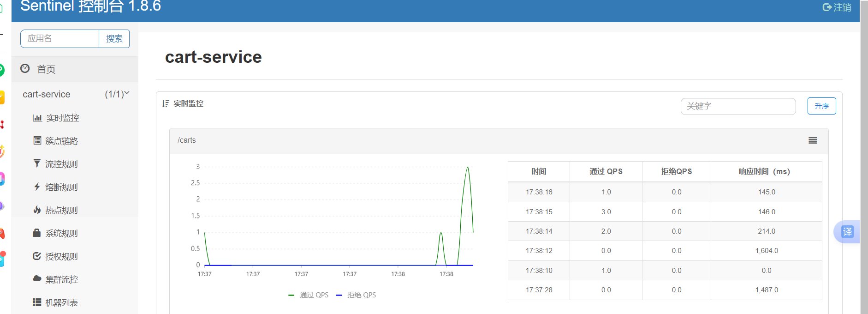Open the 热点规则 sidebar menu item
Image resolution: width=868 pixels, height=314 pixels.
pyautogui.click(x=75, y=210)
